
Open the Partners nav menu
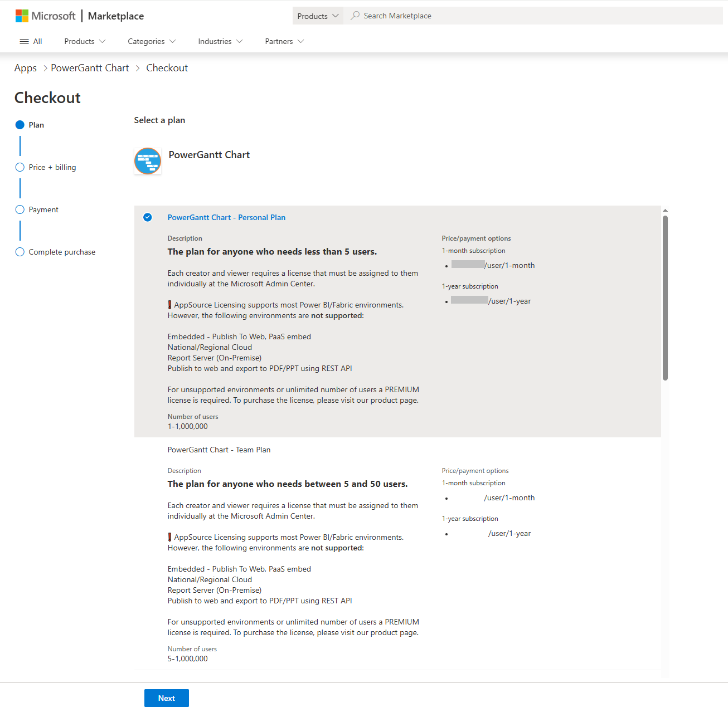284,41
